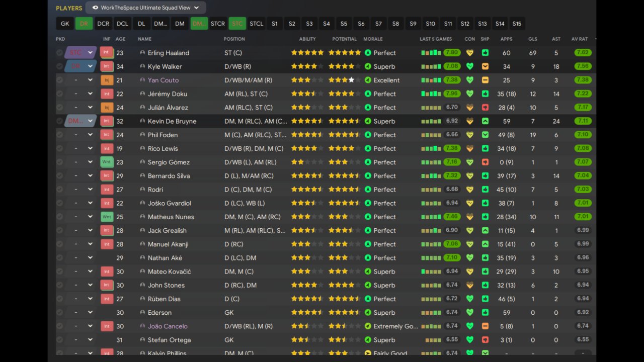Select the STCL position tab
644x362 pixels.
(x=256, y=24)
